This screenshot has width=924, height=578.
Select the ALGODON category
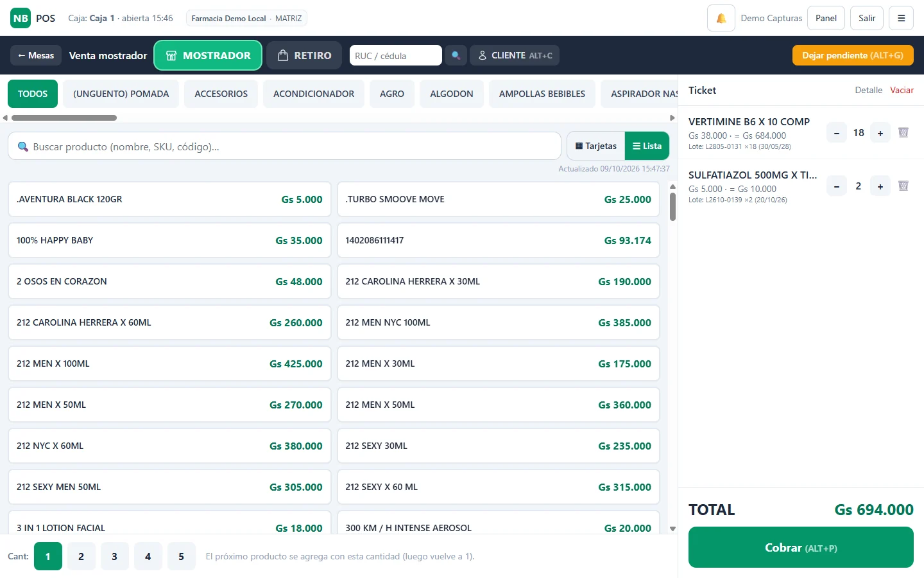[x=452, y=94]
